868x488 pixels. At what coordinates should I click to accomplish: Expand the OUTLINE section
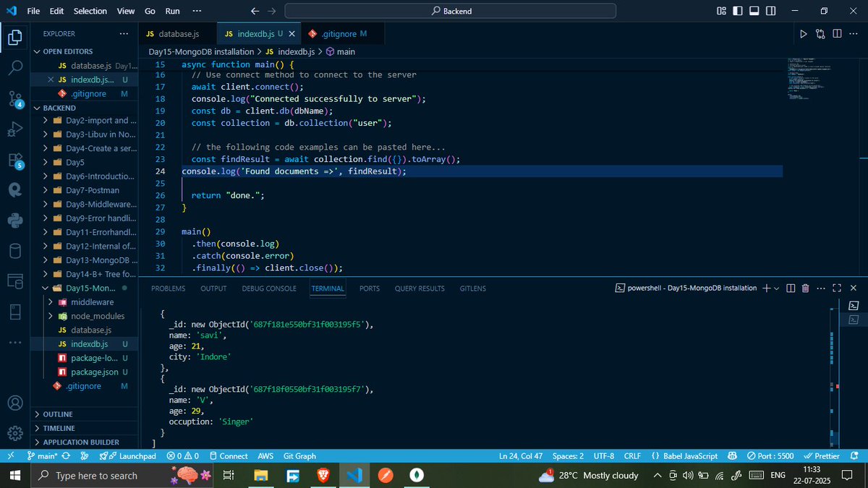point(58,414)
